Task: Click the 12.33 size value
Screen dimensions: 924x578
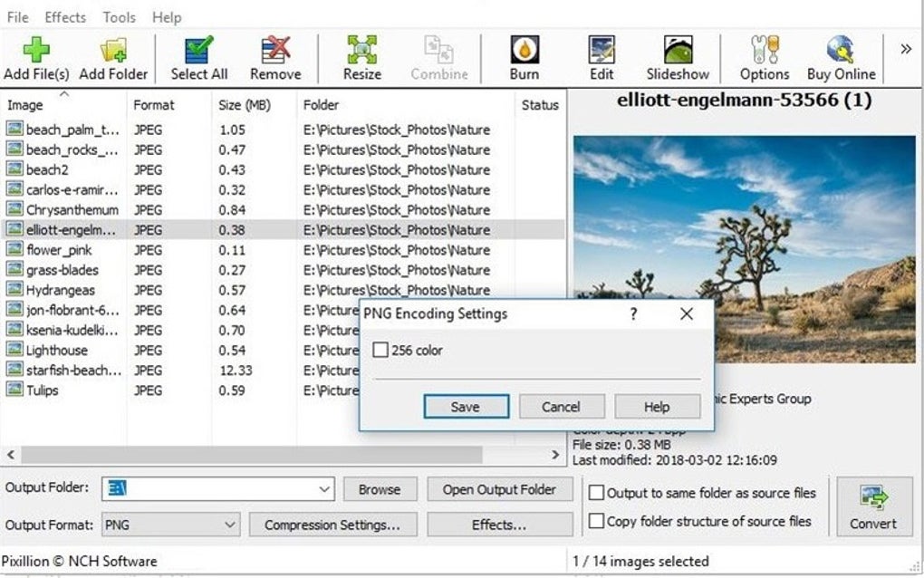Action: pos(236,370)
